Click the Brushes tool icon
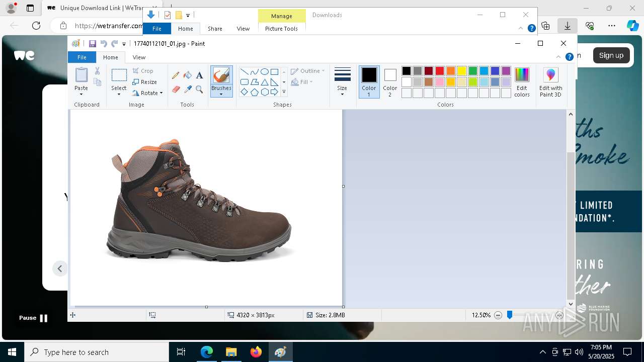Screen dimensions: 644x362 221,75
